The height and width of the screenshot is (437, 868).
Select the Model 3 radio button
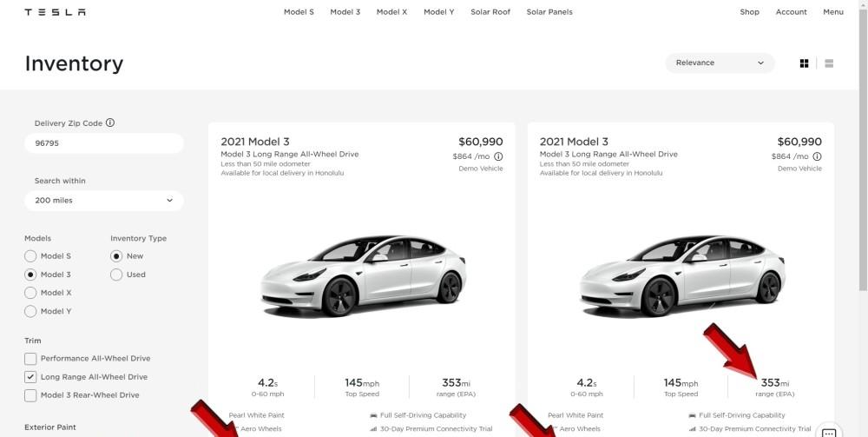pyautogui.click(x=30, y=275)
